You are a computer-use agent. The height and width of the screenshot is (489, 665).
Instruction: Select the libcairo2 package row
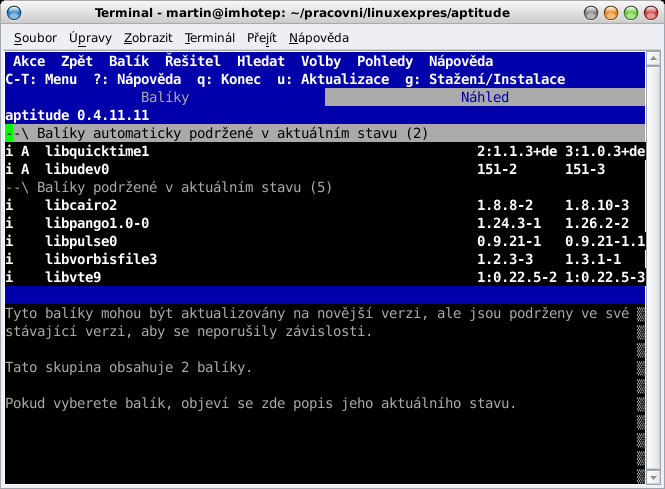(x=325, y=205)
